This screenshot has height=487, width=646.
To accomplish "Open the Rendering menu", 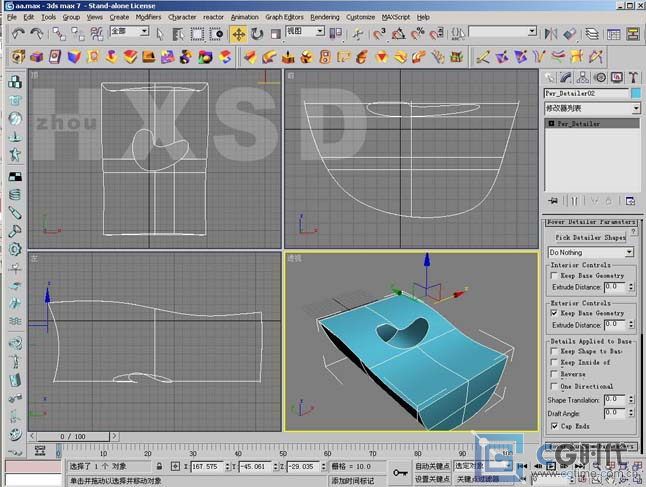I will pos(325,17).
